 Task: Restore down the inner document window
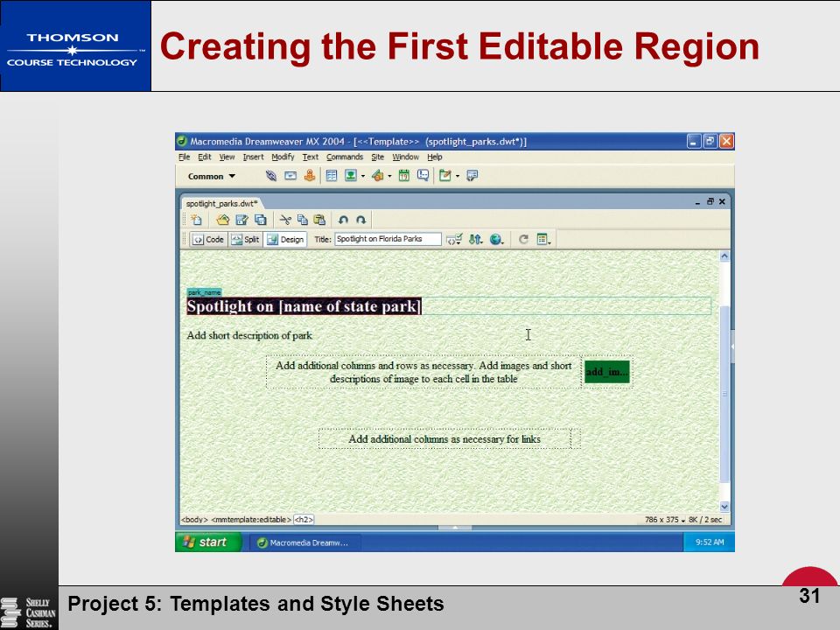[710, 202]
